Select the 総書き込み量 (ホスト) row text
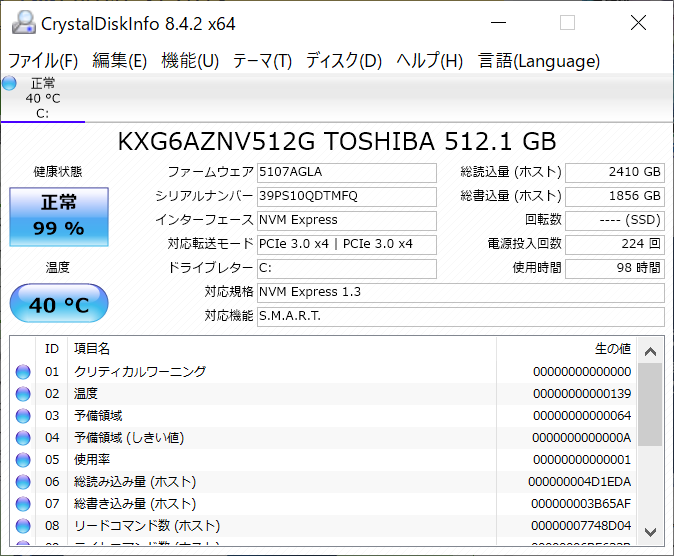674x556 pixels. click(135, 504)
